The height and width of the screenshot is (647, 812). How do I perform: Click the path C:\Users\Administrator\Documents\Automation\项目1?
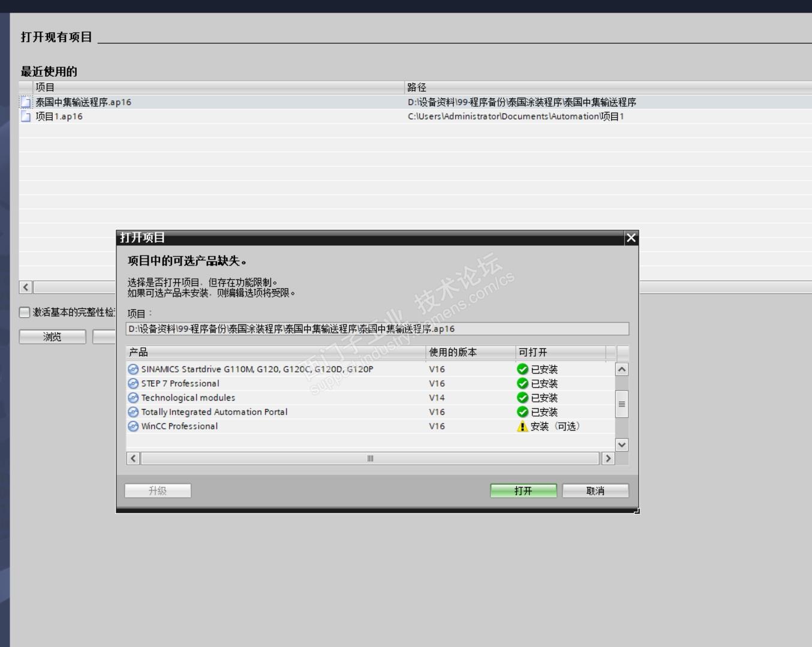pos(516,117)
